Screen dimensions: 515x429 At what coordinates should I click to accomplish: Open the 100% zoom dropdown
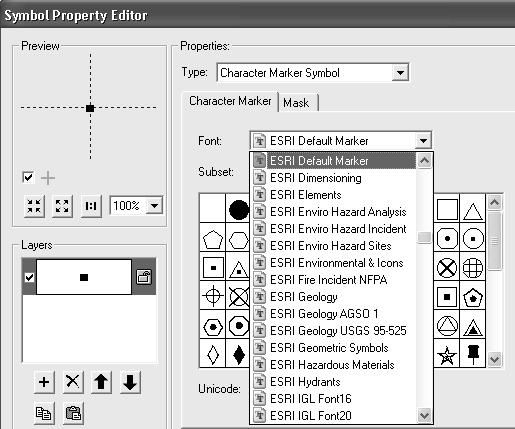click(x=154, y=205)
